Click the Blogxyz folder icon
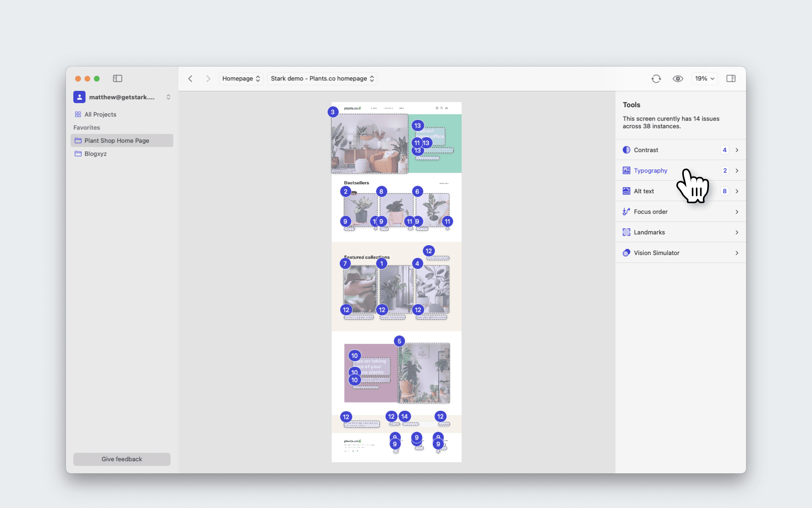The image size is (812, 508). (x=78, y=153)
